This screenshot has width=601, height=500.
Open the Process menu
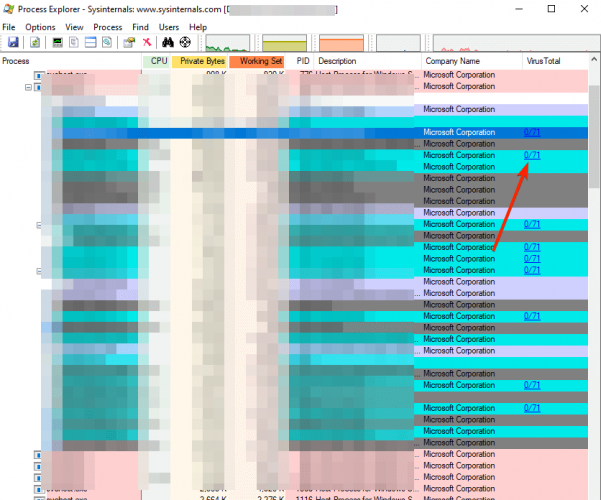[x=108, y=27]
